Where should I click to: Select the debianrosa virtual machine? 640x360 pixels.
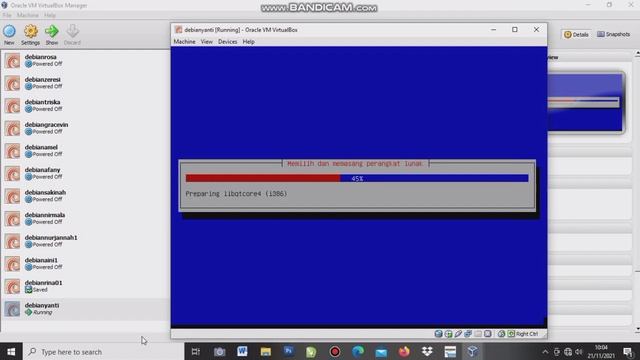click(x=85, y=60)
